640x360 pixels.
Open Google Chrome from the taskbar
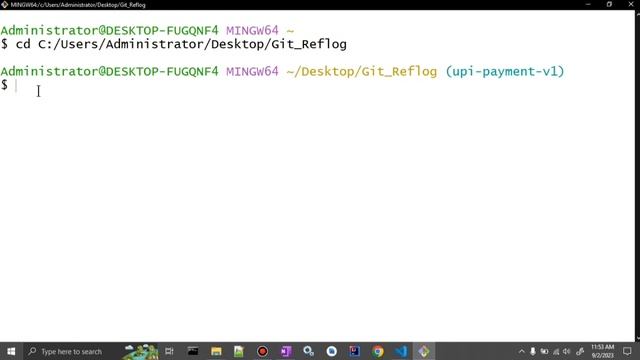point(378,351)
